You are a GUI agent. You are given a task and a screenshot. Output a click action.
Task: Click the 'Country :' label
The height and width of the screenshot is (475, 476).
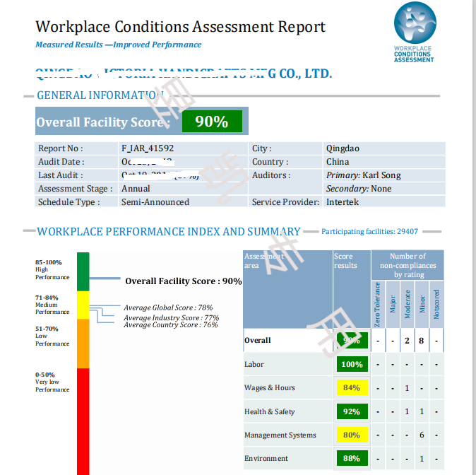click(270, 162)
